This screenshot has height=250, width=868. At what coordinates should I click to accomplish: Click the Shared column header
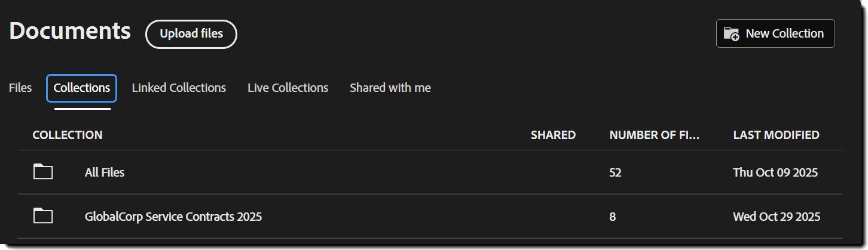pos(553,135)
